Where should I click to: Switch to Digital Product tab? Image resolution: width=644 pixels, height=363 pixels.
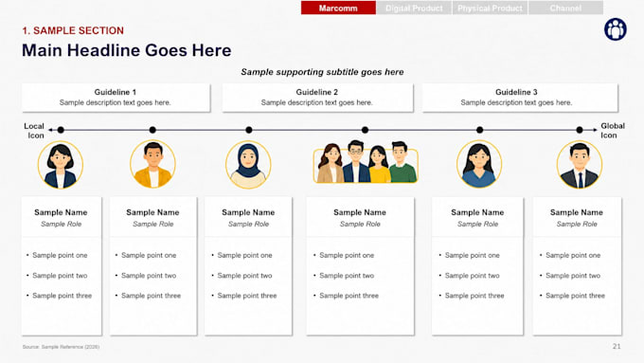coord(414,8)
